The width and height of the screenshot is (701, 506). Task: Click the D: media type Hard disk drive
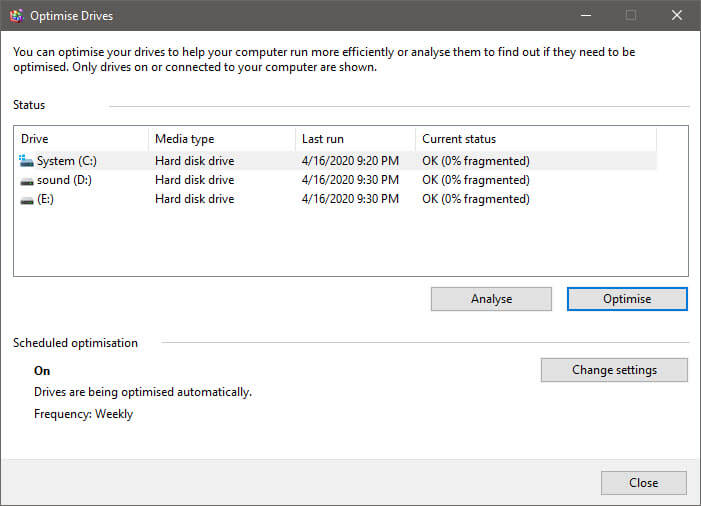tap(194, 180)
